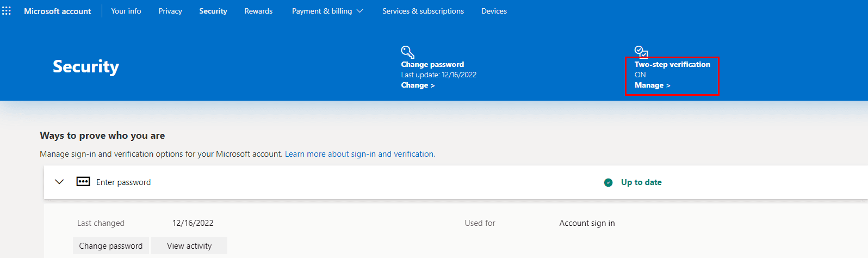Go to the Your info tab
The image size is (868, 258).
point(126,11)
